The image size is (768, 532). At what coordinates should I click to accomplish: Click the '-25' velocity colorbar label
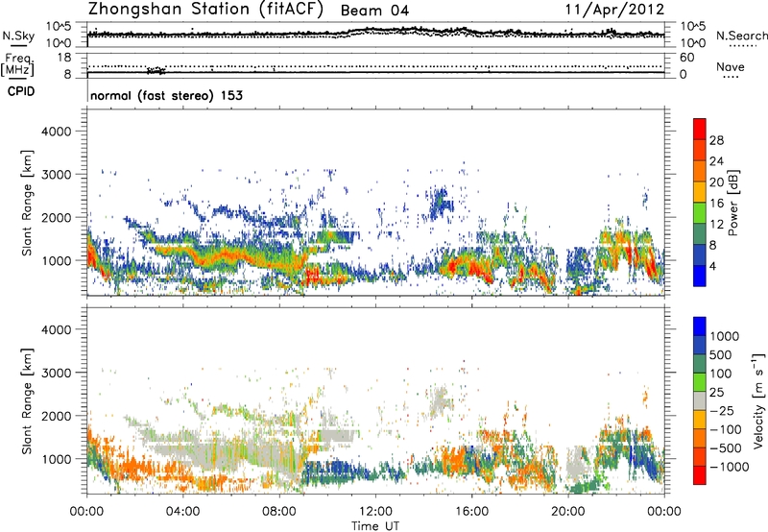coord(722,411)
